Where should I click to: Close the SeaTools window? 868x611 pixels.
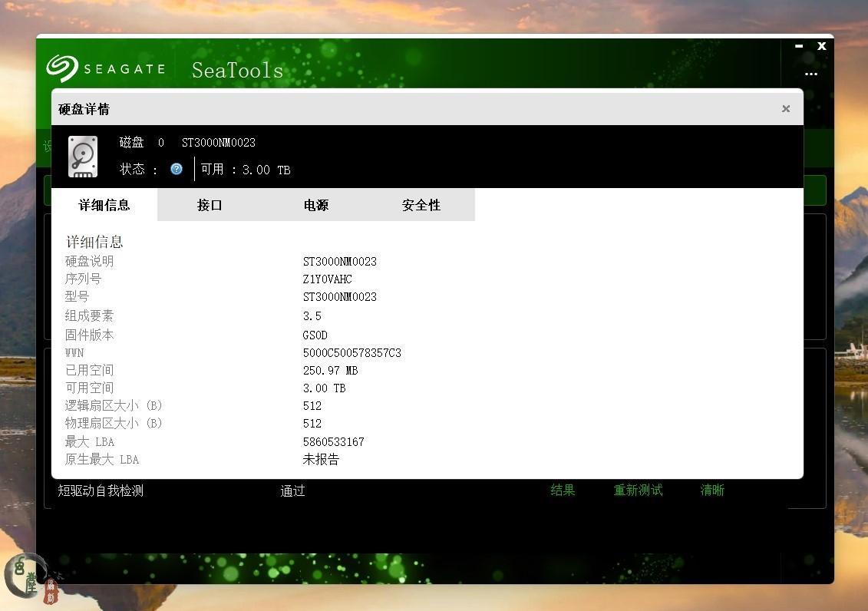point(821,47)
